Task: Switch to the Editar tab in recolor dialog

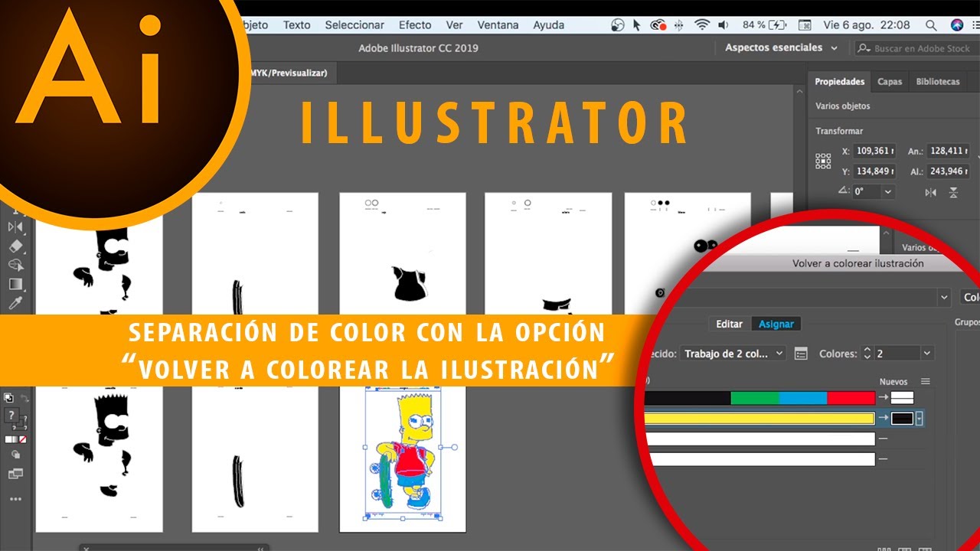Action: (729, 324)
